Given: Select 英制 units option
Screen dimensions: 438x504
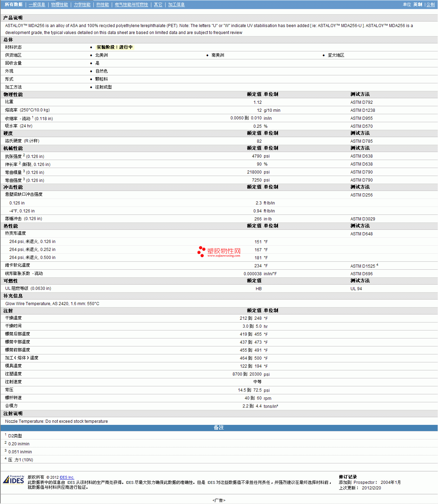Looking at the screenshot, I should [418, 5].
